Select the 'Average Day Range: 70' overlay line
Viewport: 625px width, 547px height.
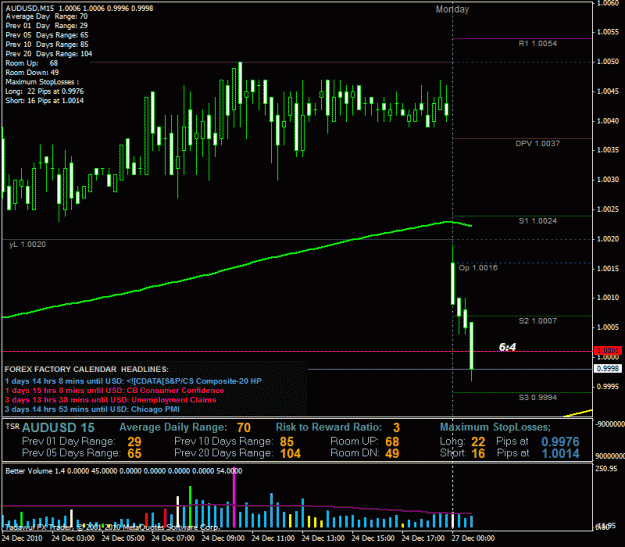pyautogui.click(x=47, y=17)
